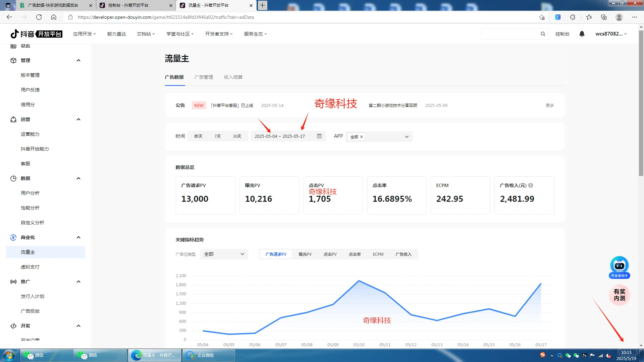Click the info icon beside 广告收入(元)
Image resolution: width=644 pixels, height=362 pixels.
[x=531, y=185]
